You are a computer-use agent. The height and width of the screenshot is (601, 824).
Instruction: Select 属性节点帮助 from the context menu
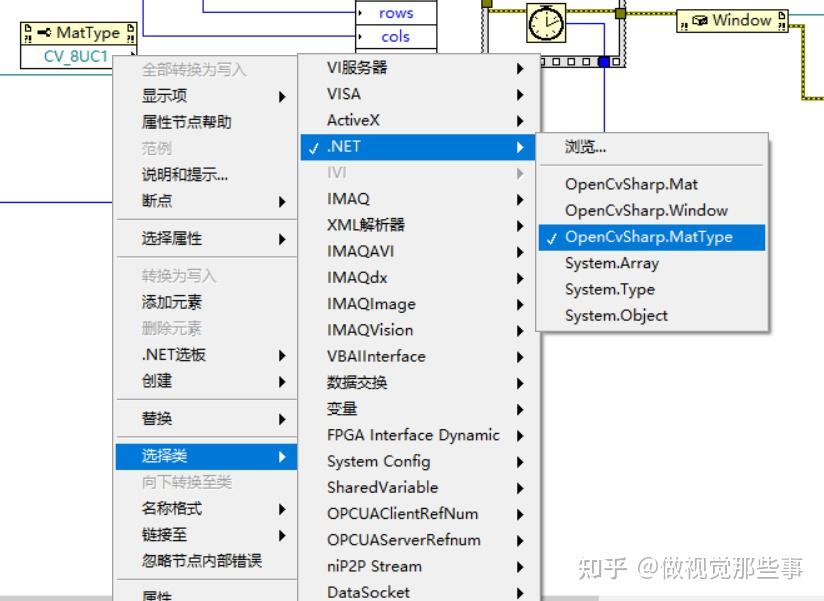(207, 122)
